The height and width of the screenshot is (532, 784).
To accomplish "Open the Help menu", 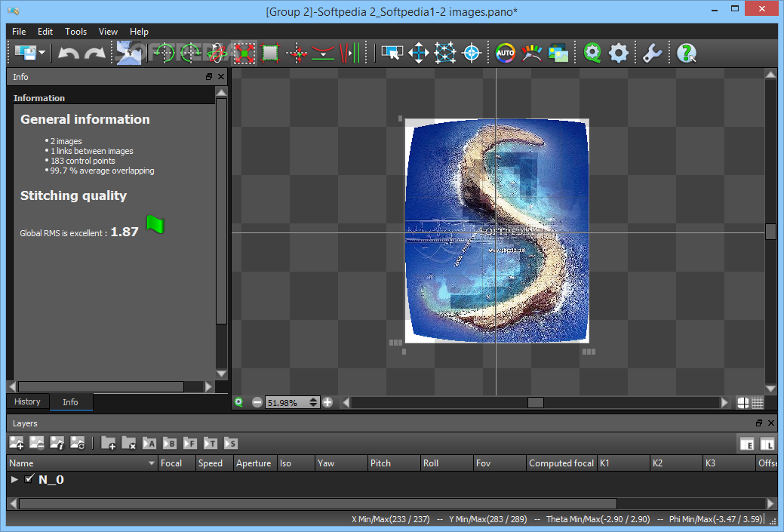I will point(139,32).
